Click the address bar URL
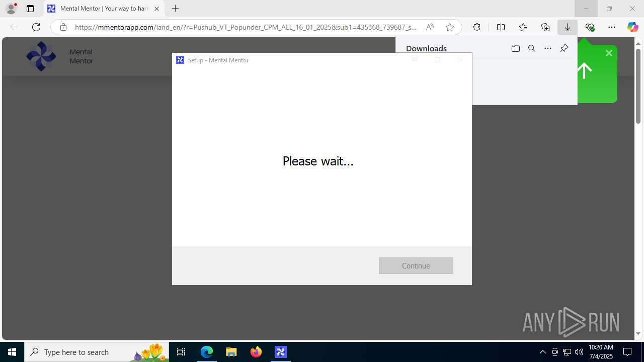 point(246,27)
